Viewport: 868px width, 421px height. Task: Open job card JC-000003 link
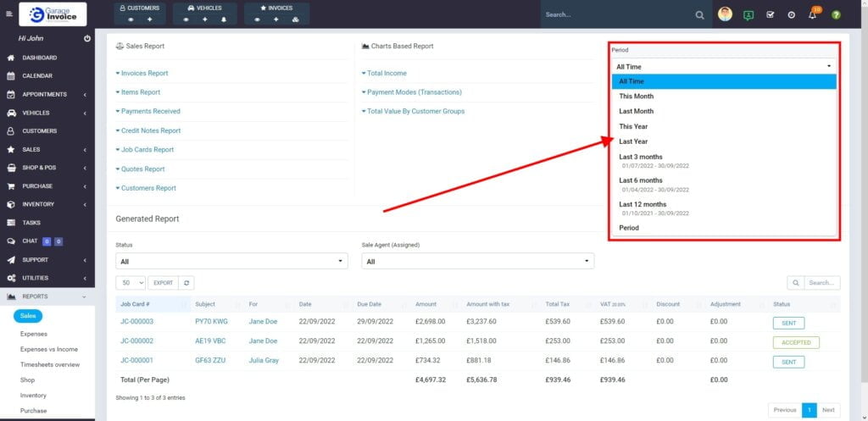pyautogui.click(x=136, y=322)
